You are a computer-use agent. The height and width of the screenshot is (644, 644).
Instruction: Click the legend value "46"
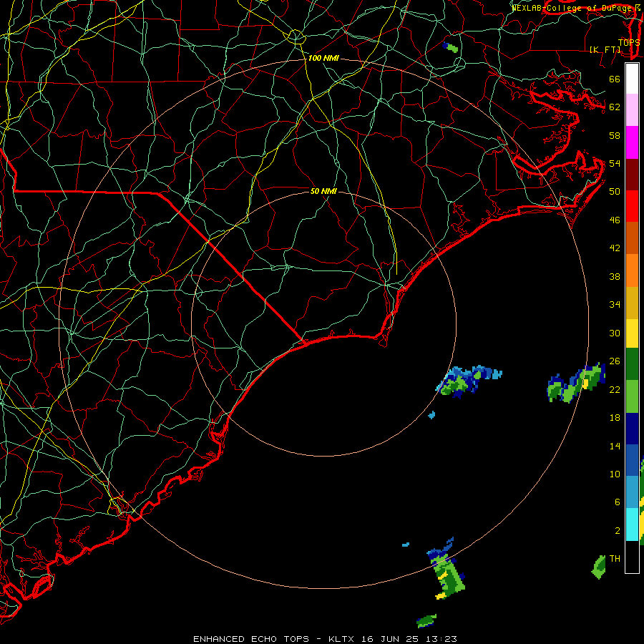[615, 220]
